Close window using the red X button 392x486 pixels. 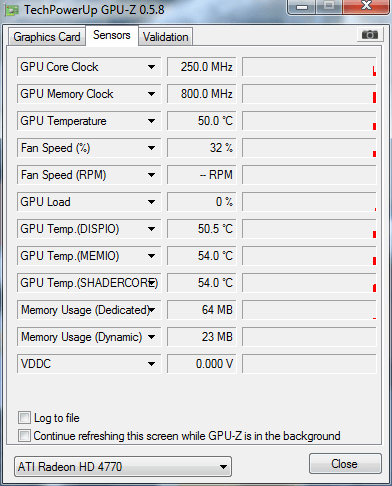coord(366,6)
